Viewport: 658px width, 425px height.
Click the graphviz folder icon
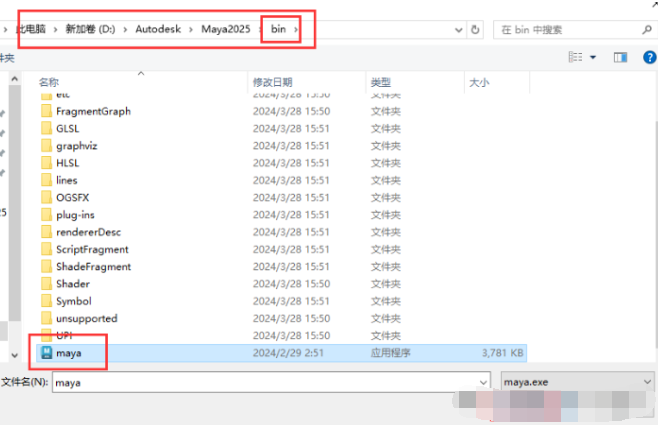47,146
